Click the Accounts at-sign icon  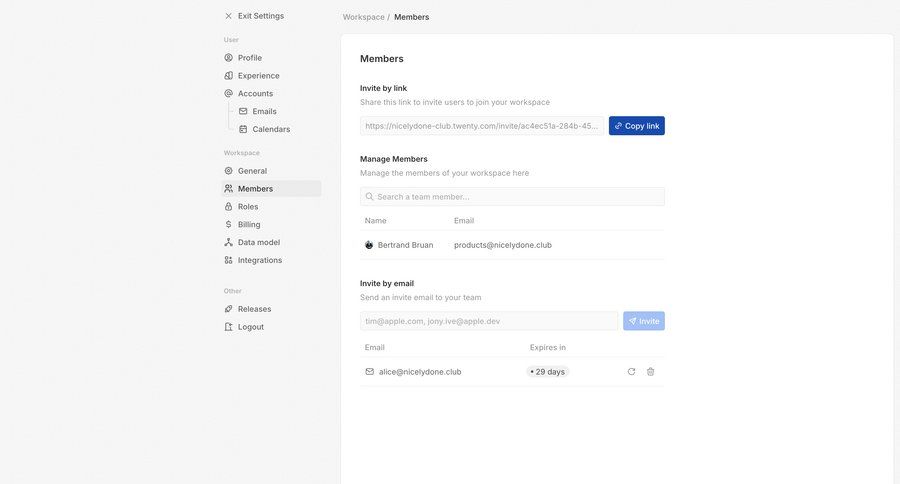point(228,93)
